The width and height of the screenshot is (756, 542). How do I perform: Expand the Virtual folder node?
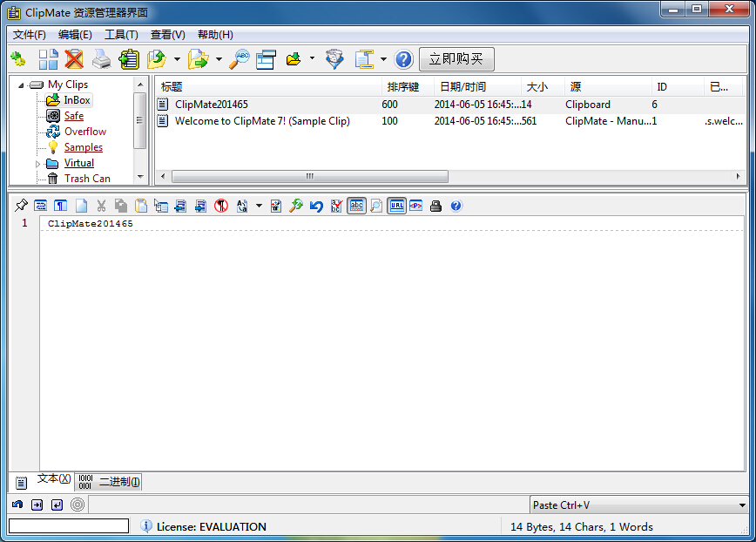pos(37,162)
